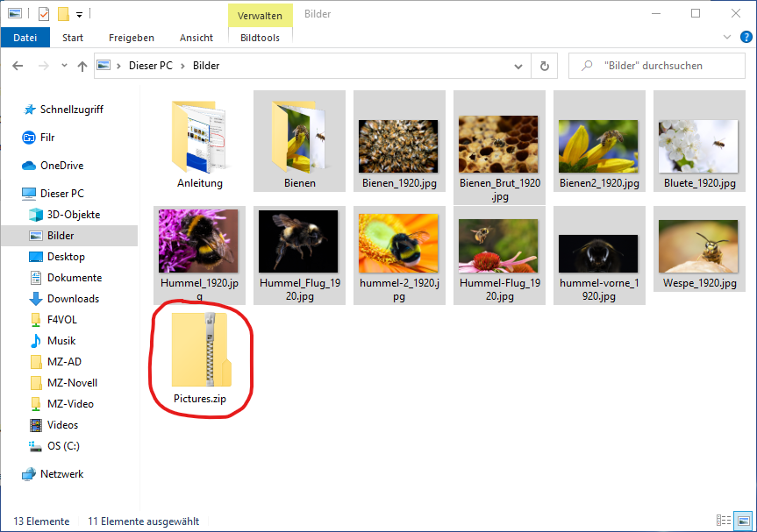Screen dimensions: 757x532
Task: Select Downloads in the navigation pane
Action: [x=73, y=299]
